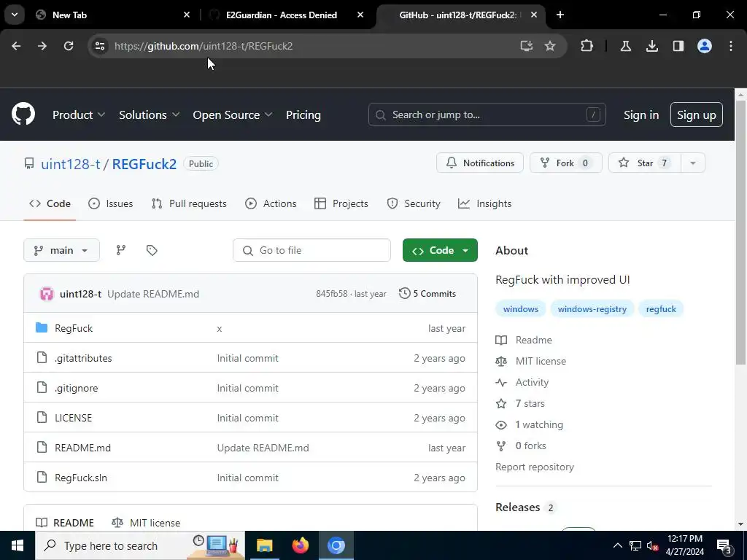The height and width of the screenshot is (560, 747).
Task: Open README.md file
Action: tap(83, 448)
